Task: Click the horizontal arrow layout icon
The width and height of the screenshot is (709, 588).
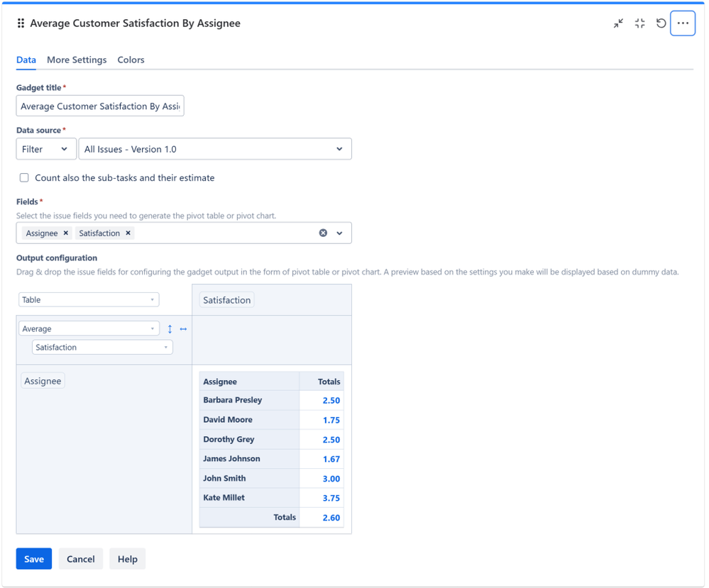Action: pos(183,329)
